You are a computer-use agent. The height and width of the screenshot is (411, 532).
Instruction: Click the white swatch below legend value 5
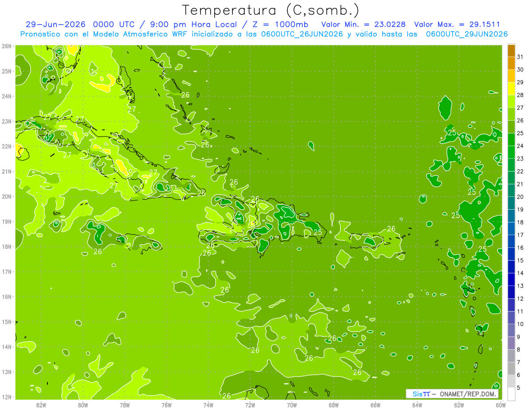511,394
